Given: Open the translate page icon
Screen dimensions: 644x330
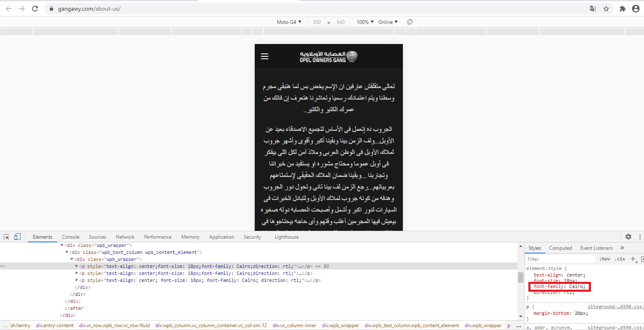Looking at the screenshot, I should click(x=593, y=9).
